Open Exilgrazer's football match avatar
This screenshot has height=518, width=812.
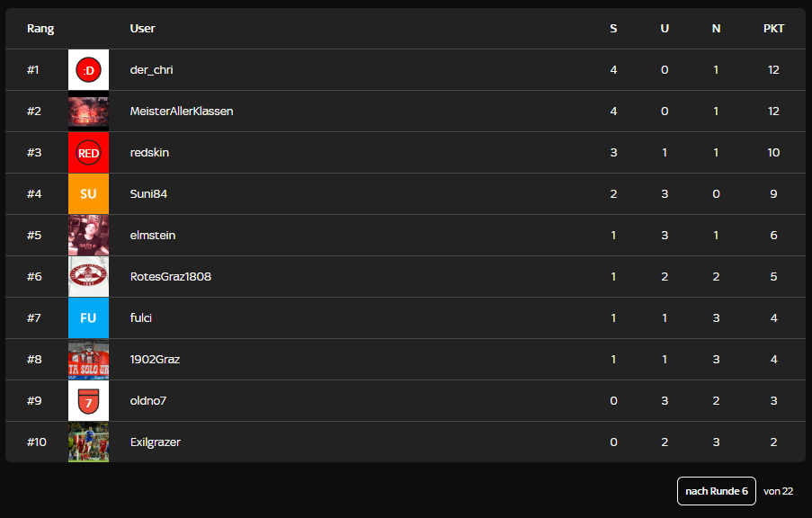tap(88, 442)
